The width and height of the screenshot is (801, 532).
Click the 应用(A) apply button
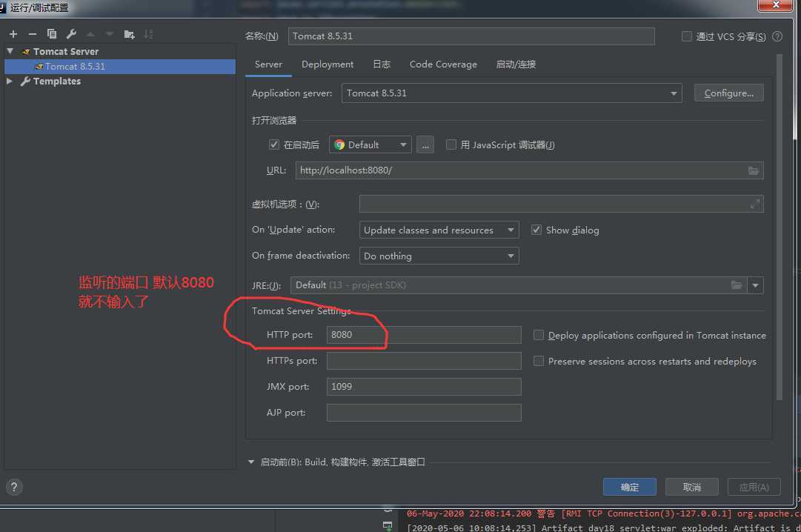(x=754, y=487)
